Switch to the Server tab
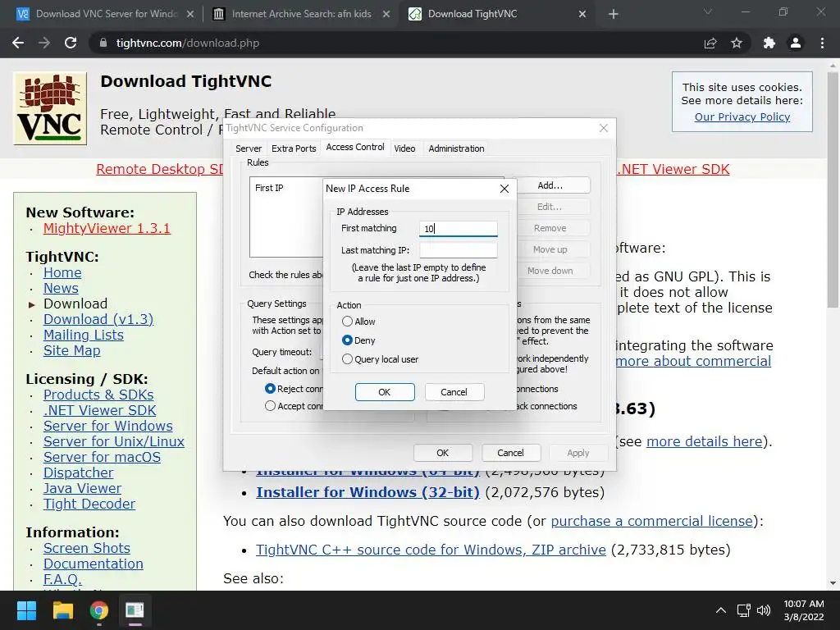 coord(249,148)
